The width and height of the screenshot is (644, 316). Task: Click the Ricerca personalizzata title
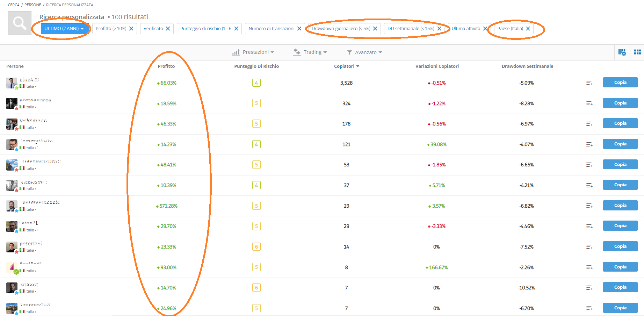tap(72, 17)
